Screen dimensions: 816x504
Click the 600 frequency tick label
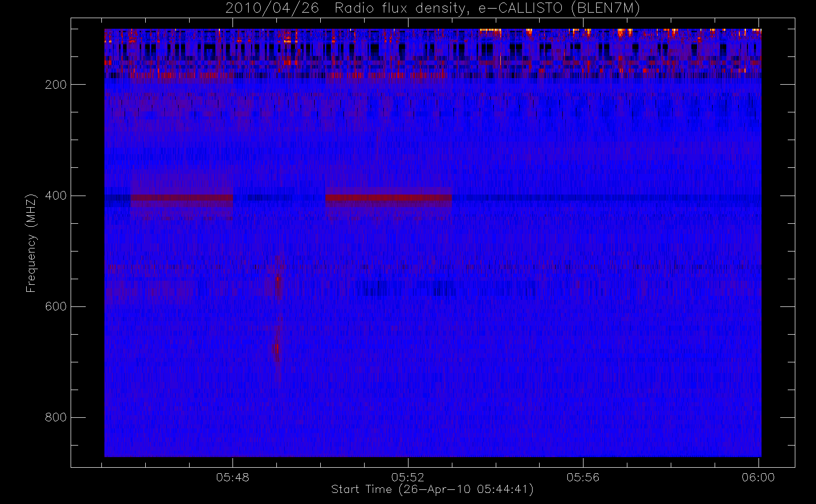[55, 306]
